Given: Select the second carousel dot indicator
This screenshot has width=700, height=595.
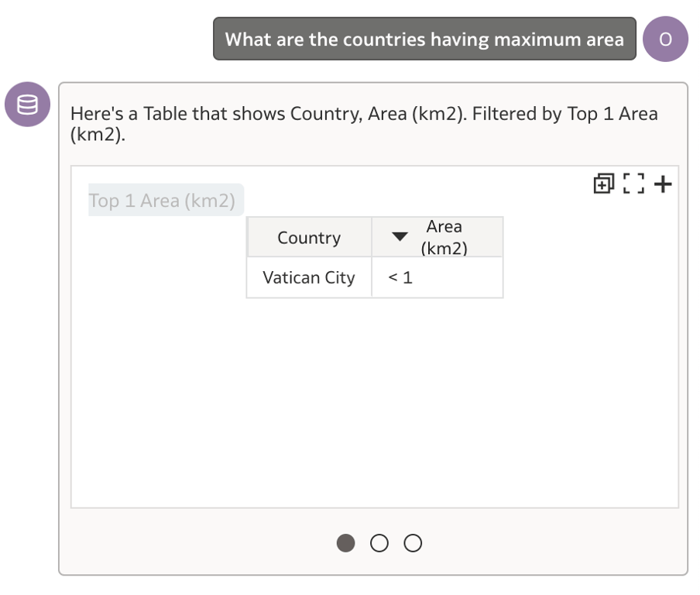Looking at the screenshot, I should 379,543.
